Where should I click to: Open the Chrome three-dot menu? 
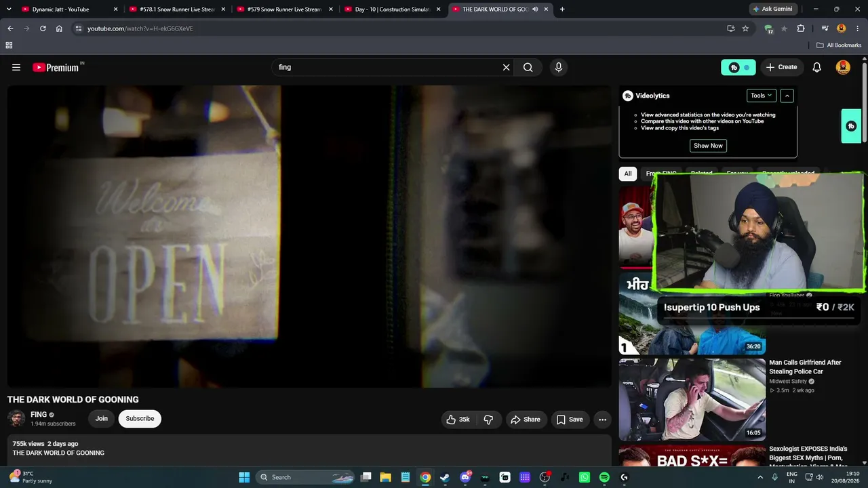[857, 28]
